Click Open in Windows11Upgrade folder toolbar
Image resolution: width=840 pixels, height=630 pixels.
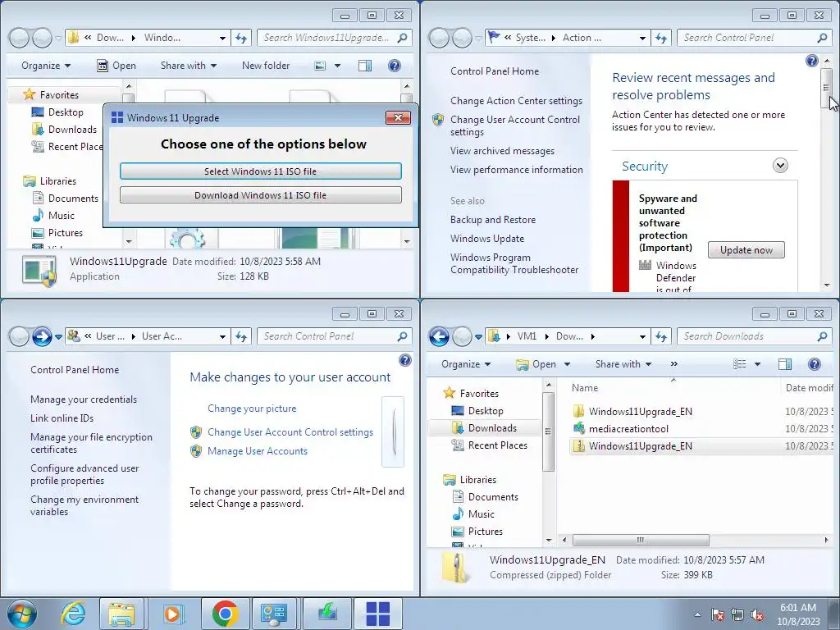click(116, 66)
